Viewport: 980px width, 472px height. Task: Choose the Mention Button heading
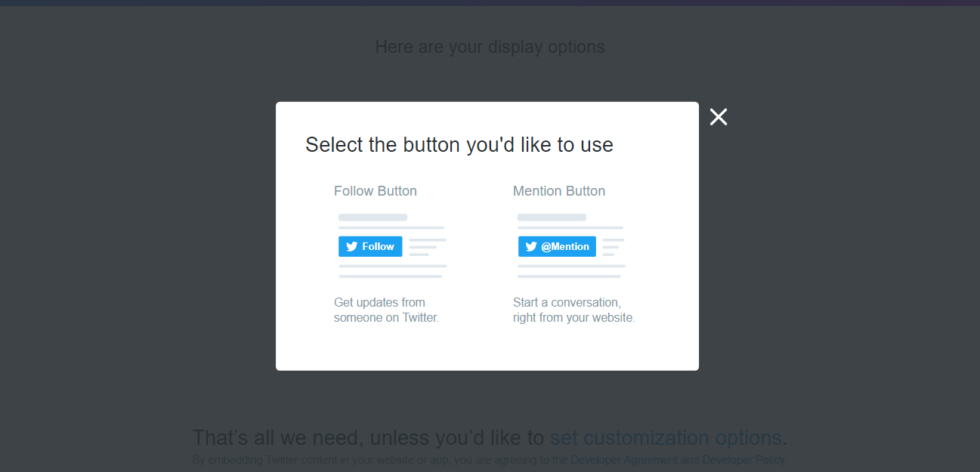[x=559, y=191]
